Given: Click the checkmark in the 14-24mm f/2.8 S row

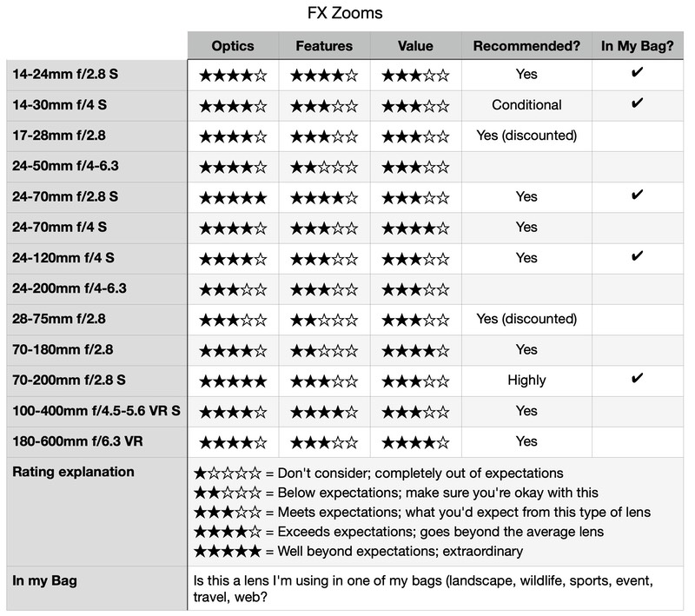Looking at the screenshot, I should pyautogui.click(x=637, y=72).
